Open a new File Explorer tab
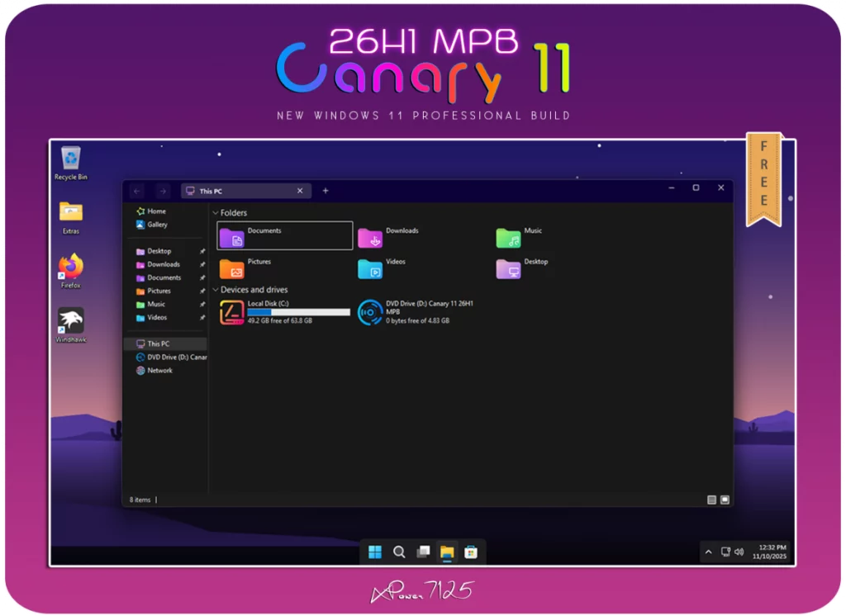This screenshot has width=846, height=616. tap(325, 190)
